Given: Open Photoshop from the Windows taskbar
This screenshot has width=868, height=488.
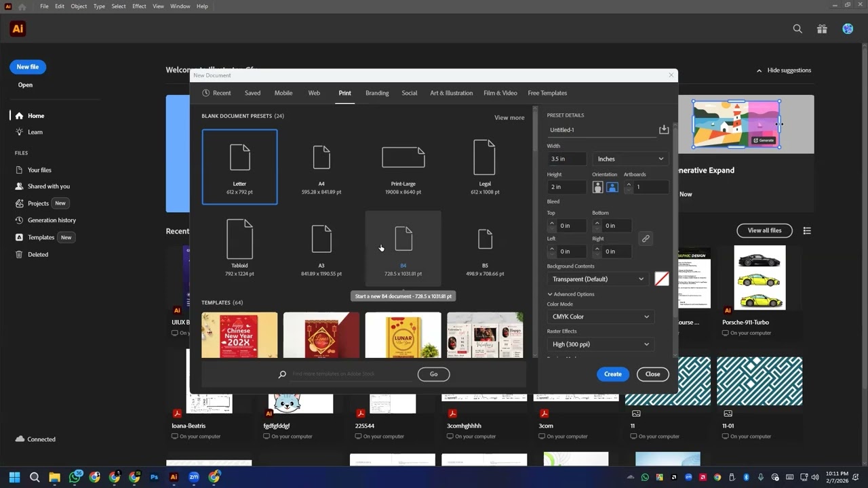Looking at the screenshot, I should tap(154, 477).
